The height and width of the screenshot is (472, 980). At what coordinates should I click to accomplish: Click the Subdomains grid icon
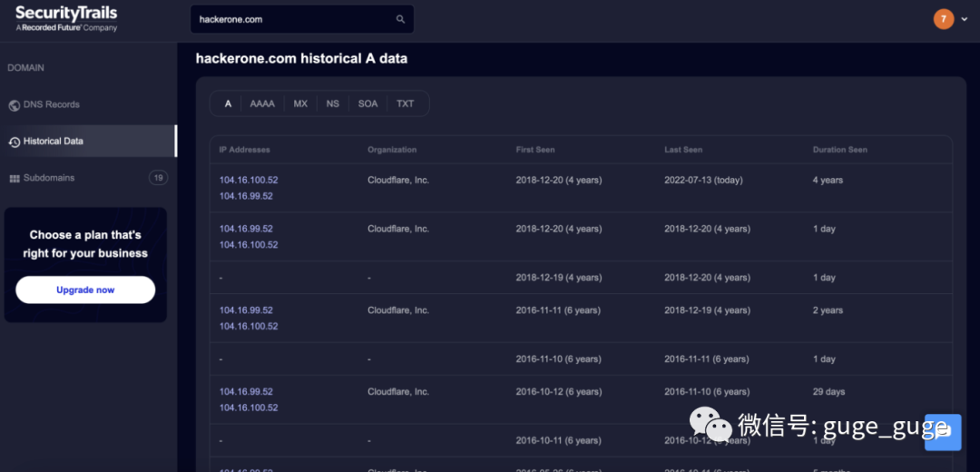tap(14, 179)
